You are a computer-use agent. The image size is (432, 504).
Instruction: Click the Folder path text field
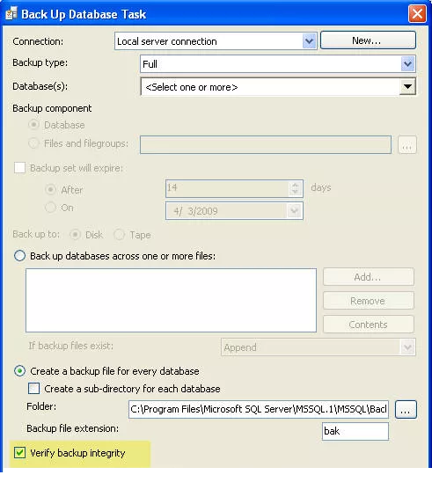tap(259, 409)
